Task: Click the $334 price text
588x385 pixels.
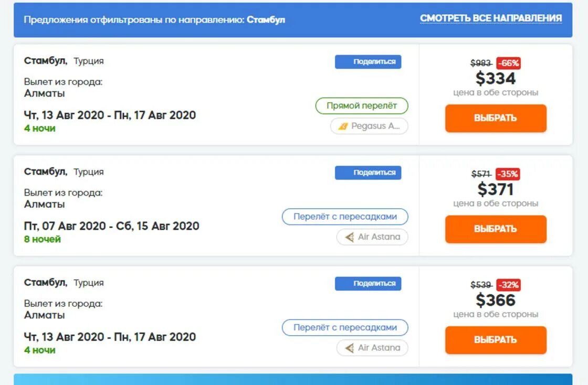Action: [496, 79]
